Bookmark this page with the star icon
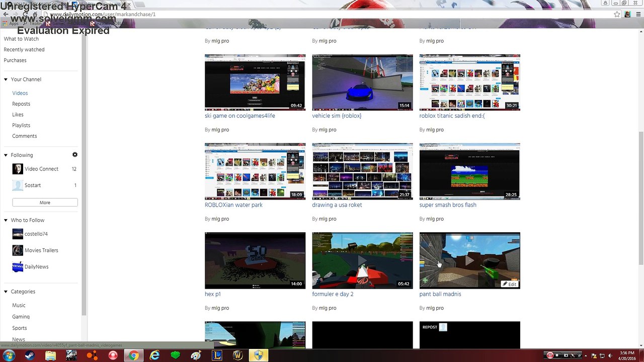 (x=617, y=15)
